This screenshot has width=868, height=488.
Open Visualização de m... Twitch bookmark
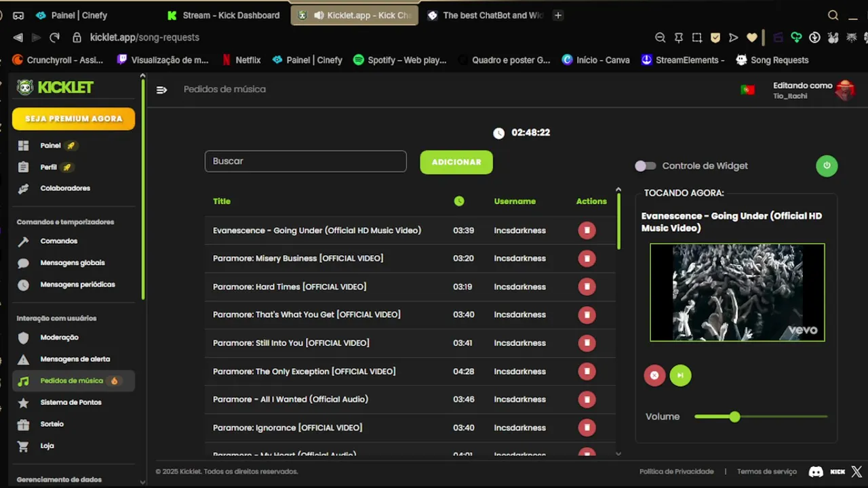coord(163,60)
